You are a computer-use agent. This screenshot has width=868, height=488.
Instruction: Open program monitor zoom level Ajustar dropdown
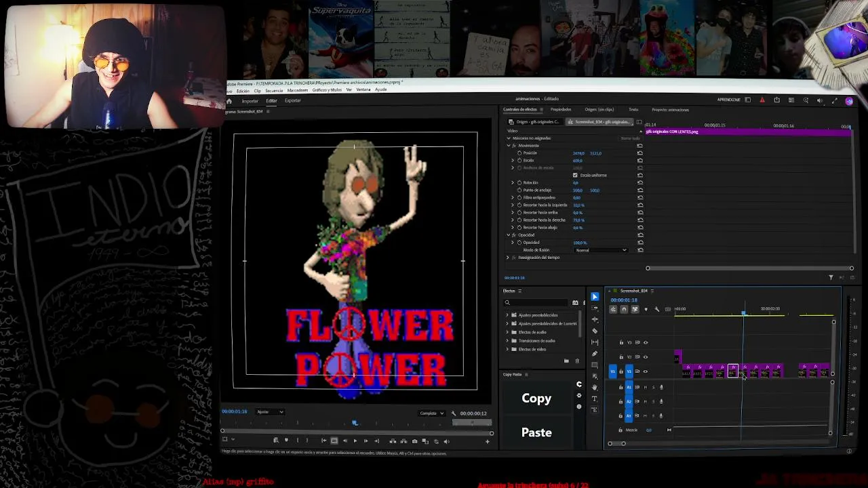pos(270,412)
